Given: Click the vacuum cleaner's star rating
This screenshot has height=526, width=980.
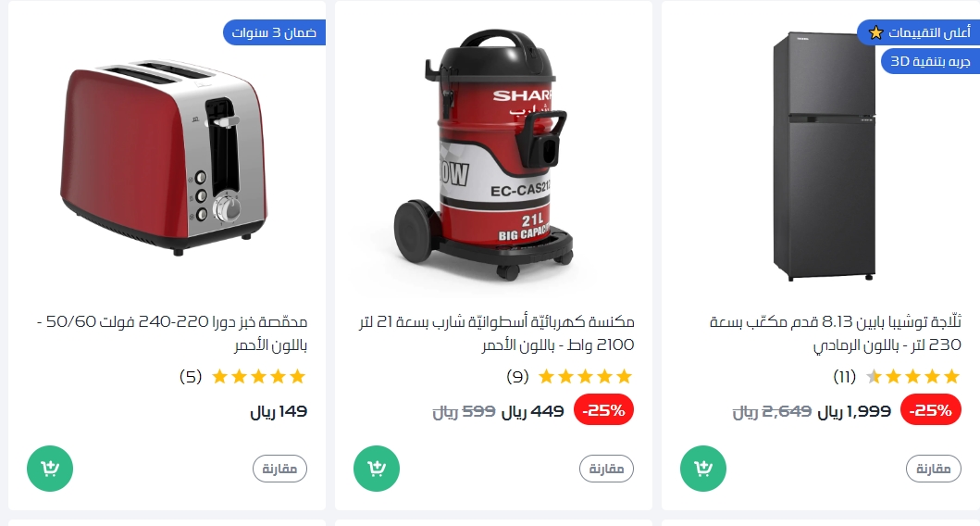Looking at the screenshot, I should click(586, 377).
